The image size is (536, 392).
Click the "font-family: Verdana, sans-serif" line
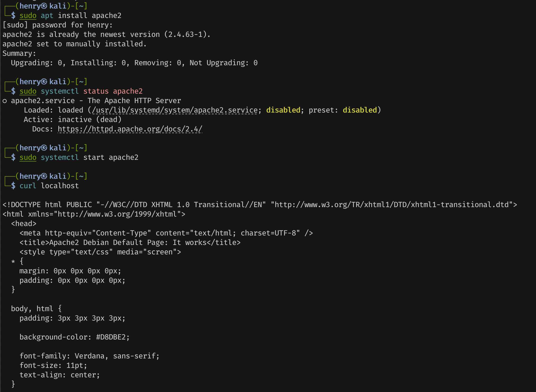89,356
